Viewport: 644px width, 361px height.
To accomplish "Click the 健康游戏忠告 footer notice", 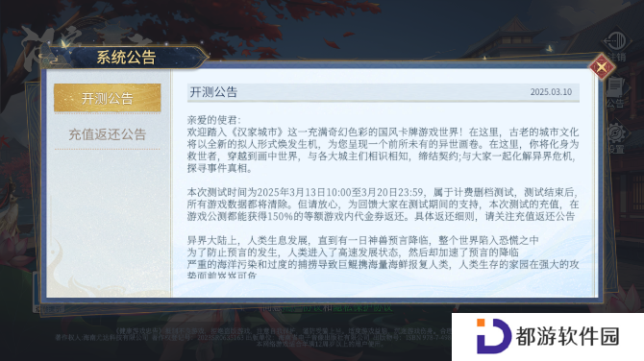I will click(x=138, y=330).
